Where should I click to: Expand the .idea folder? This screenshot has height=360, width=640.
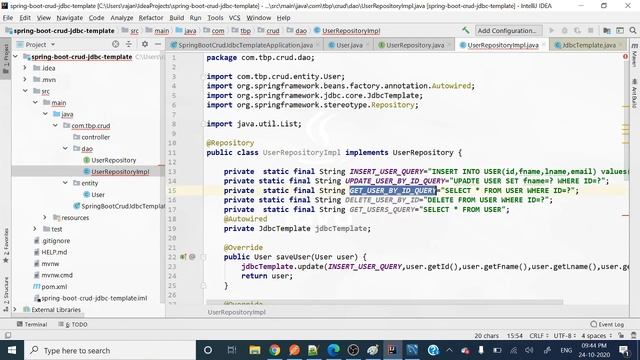click(x=25, y=68)
